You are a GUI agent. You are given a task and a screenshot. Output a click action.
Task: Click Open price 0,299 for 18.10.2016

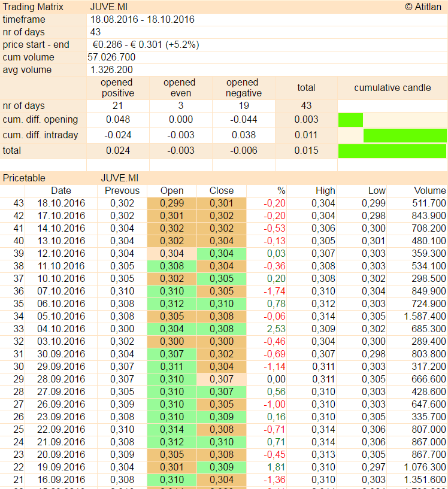coord(172,204)
